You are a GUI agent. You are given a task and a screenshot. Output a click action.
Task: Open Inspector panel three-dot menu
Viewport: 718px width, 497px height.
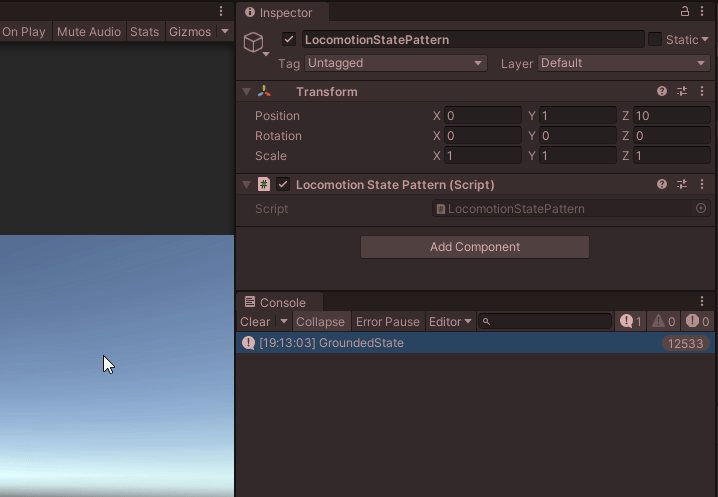click(x=702, y=11)
